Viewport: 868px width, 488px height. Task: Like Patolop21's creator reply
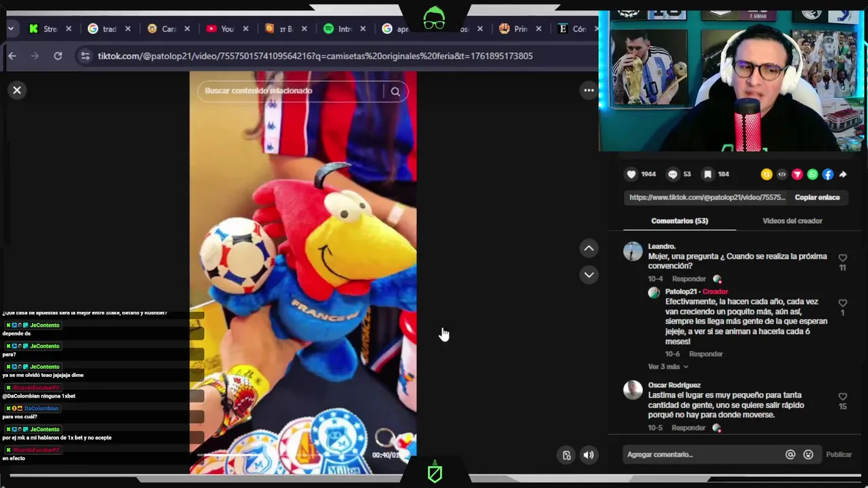click(842, 303)
